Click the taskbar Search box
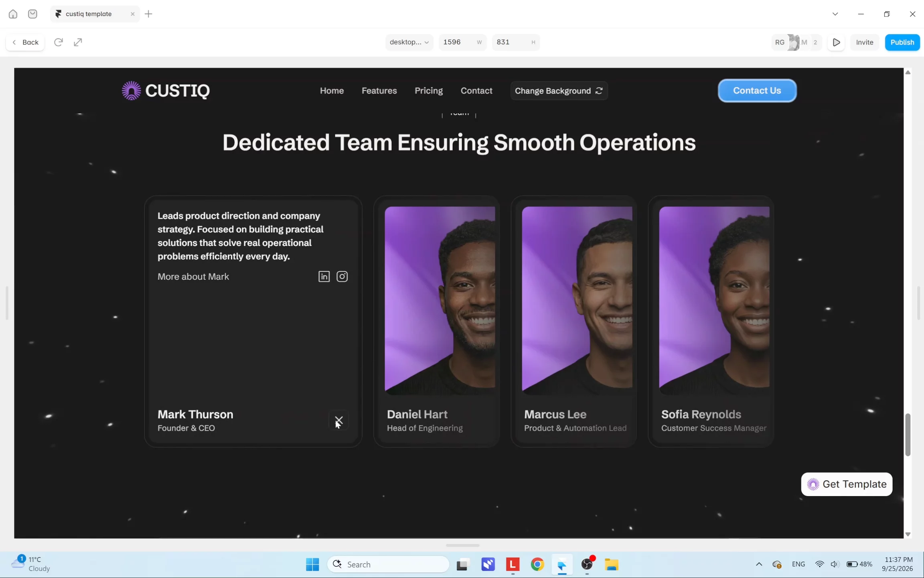 pos(388,564)
